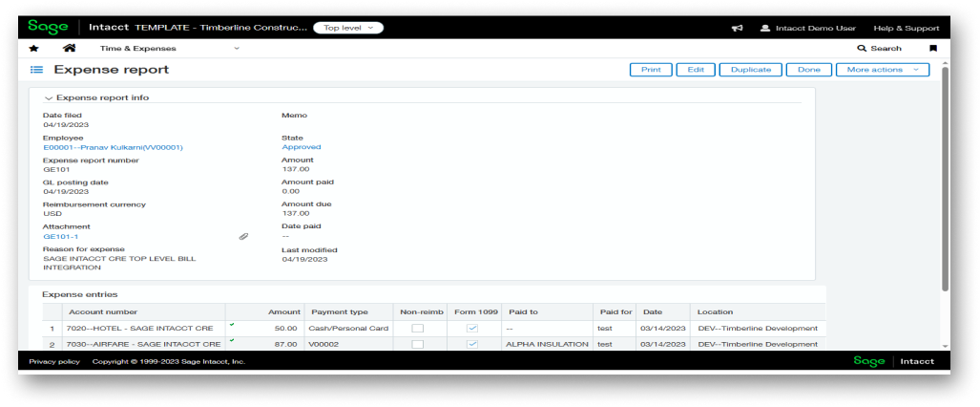Open the list menu icon beside Expense report
This screenshot has height=407, width=980.
(37, 70)
